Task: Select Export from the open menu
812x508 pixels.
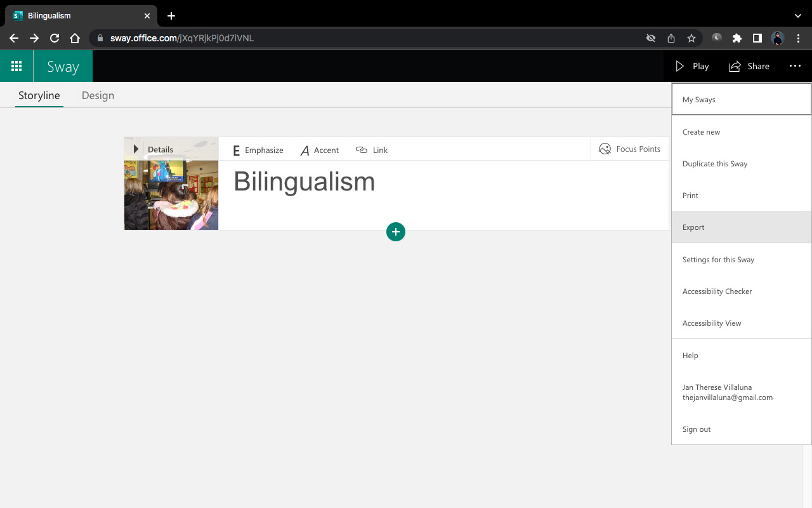Action: point(693,227)
